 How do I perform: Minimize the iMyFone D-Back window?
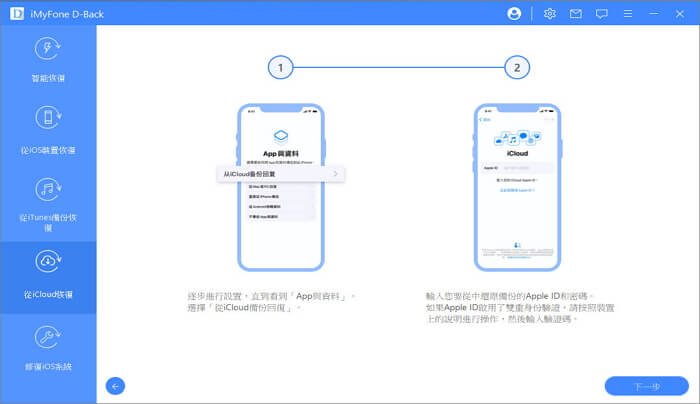pyautogui.click(x=654, y=14)
